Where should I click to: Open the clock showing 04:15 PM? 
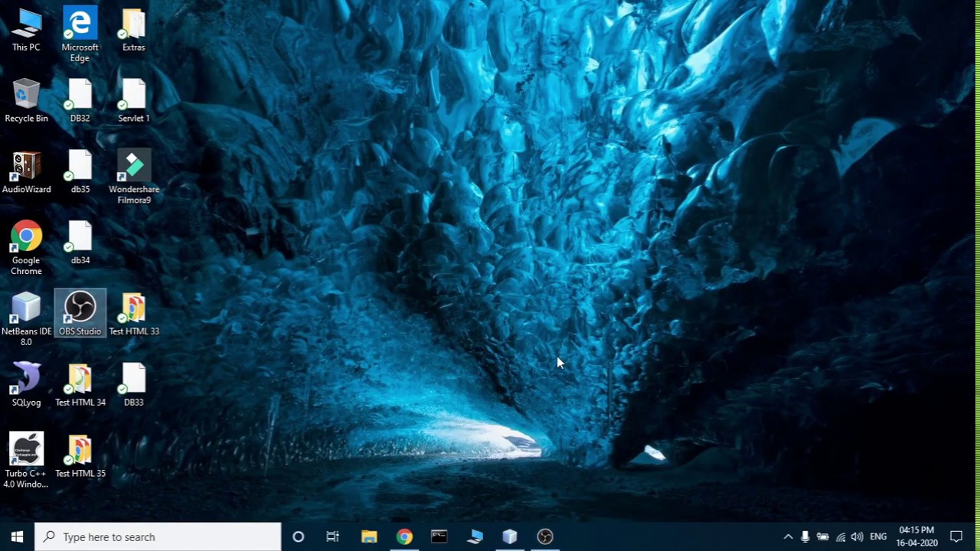917,536
